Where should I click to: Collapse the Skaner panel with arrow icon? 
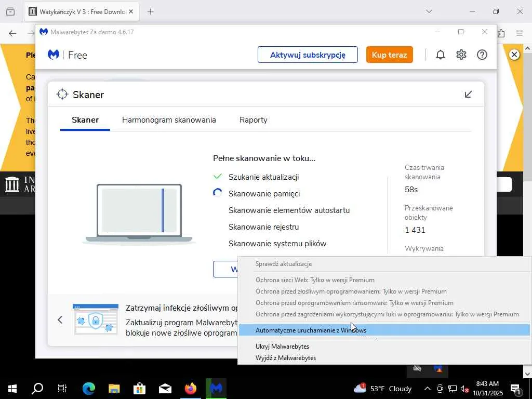point(468,94)
